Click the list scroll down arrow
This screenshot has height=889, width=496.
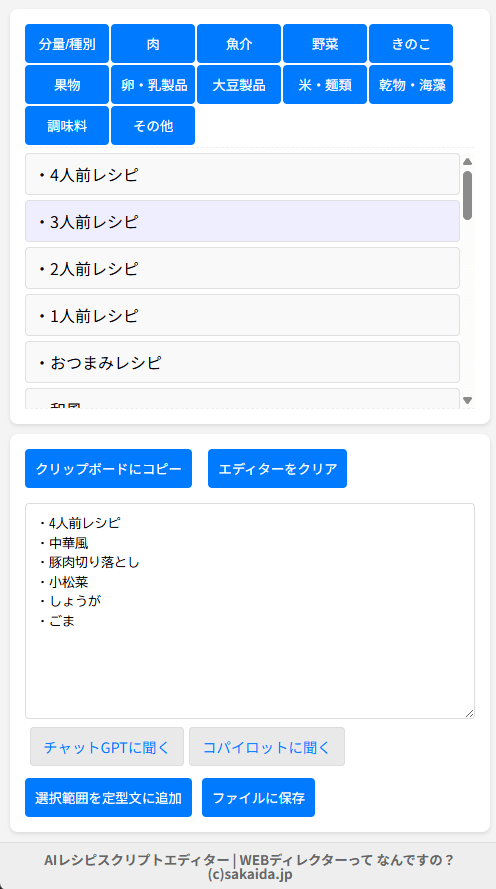(x=468, y=400)
